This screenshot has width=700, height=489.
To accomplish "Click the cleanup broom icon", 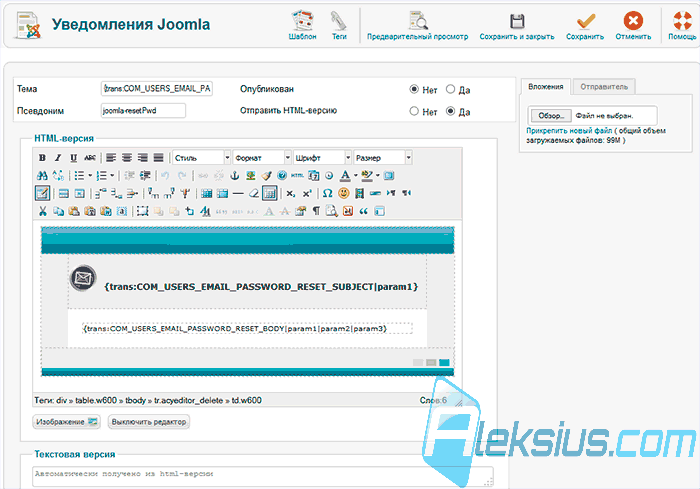I will (x=267, y=176).
